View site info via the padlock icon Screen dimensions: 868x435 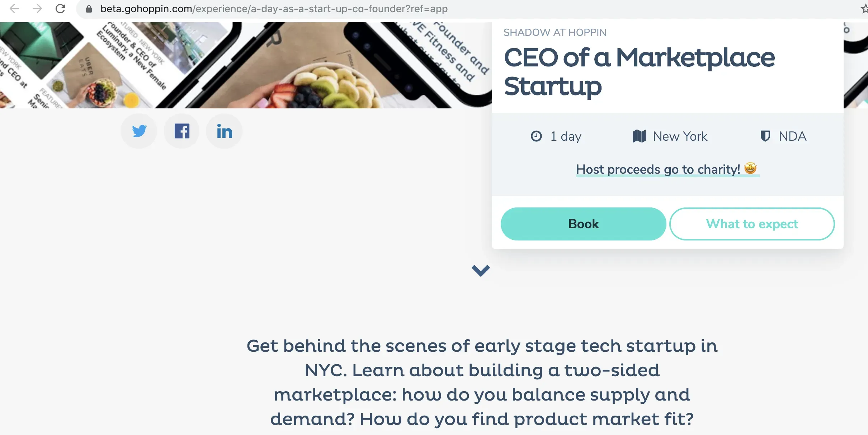[x=89, y=9]
